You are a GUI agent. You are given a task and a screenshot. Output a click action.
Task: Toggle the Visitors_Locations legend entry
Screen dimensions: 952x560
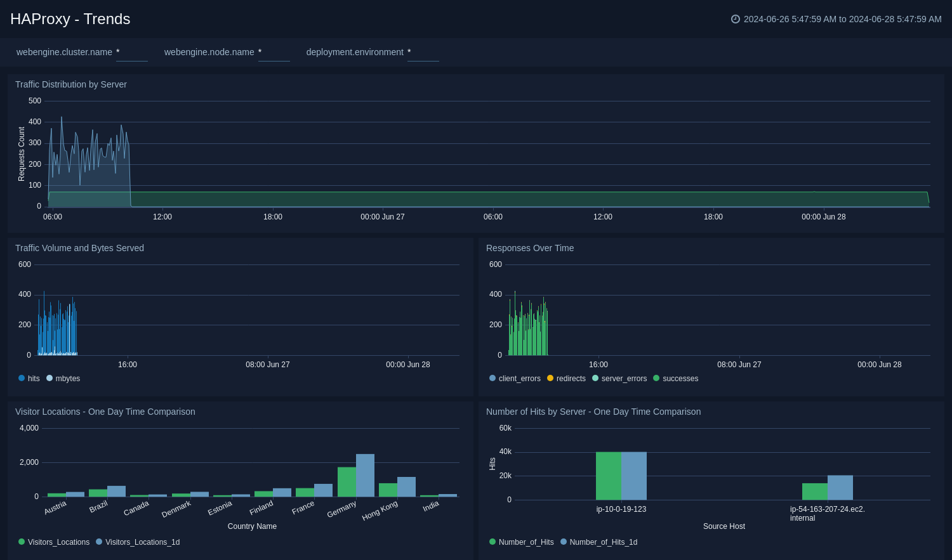[54, 542]
